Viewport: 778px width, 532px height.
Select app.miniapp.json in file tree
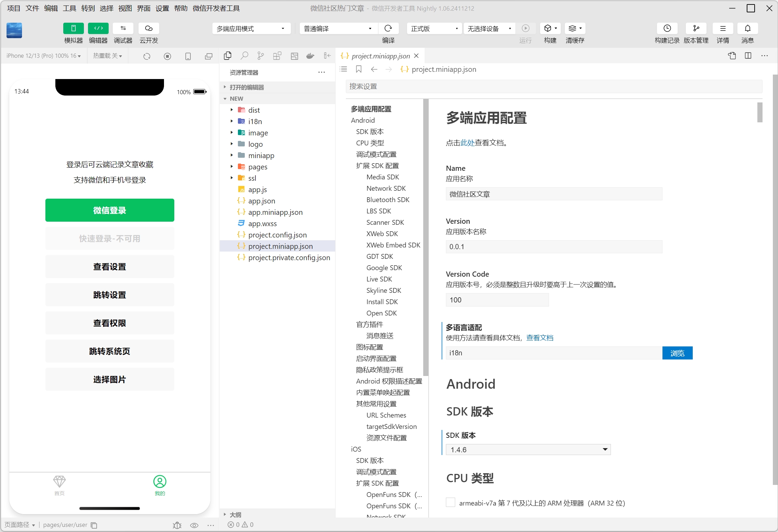(277, 212)
